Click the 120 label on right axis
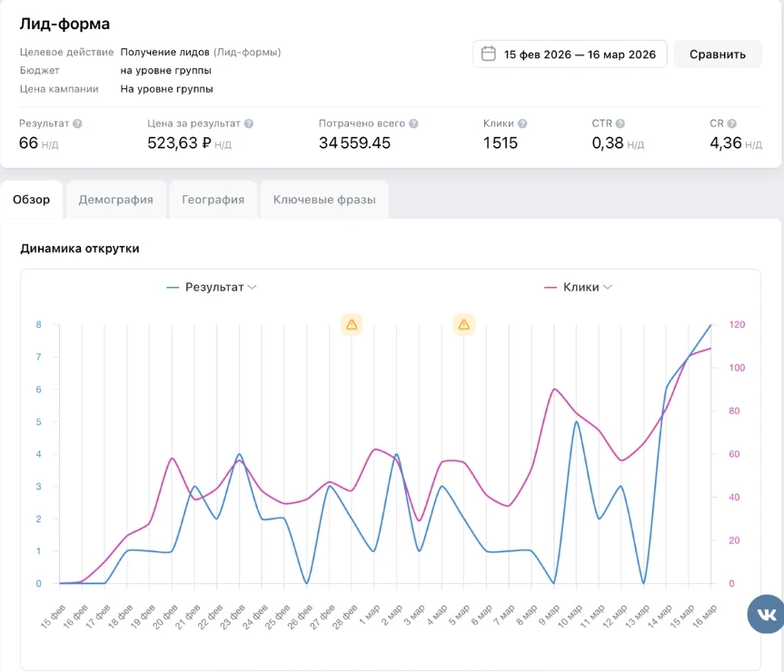 coord(737,325)
